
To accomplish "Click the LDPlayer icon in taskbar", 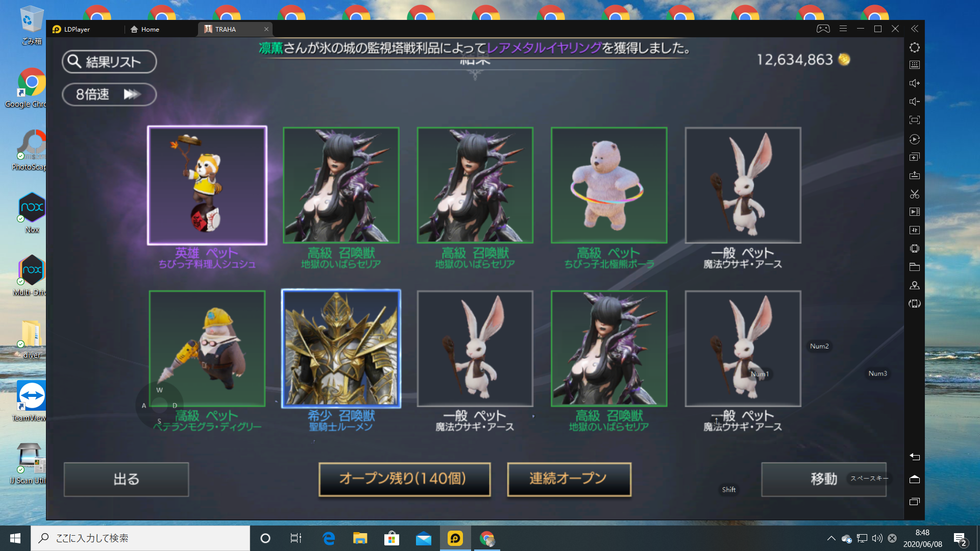I will click(x=455, y=538).
